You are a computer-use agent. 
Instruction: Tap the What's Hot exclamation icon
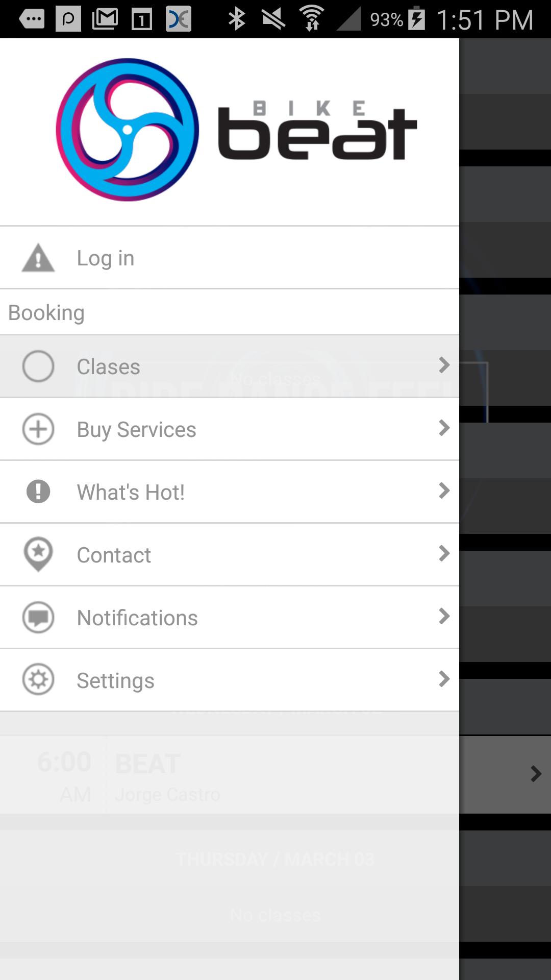(x=38, y=492)
